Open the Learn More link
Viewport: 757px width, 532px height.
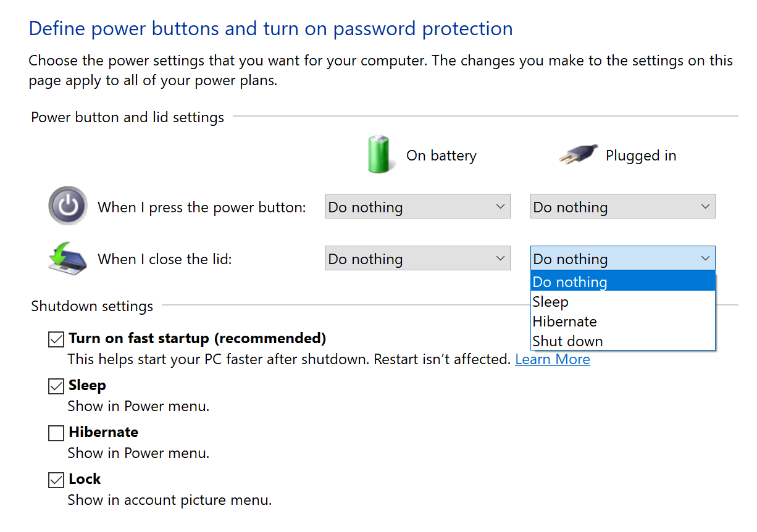552,359
